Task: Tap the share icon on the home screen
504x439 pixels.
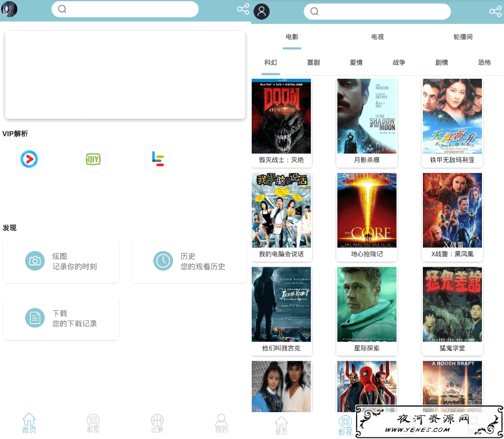Action: pos(243,9)
